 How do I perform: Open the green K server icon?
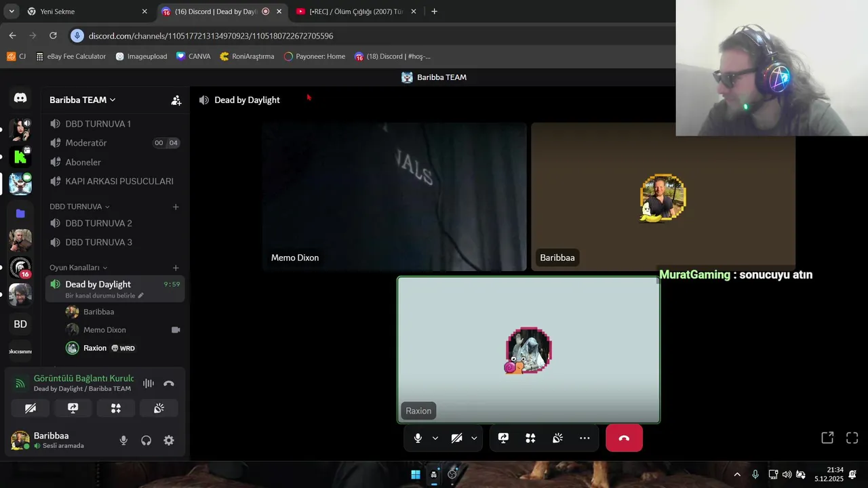coord(20,157)
